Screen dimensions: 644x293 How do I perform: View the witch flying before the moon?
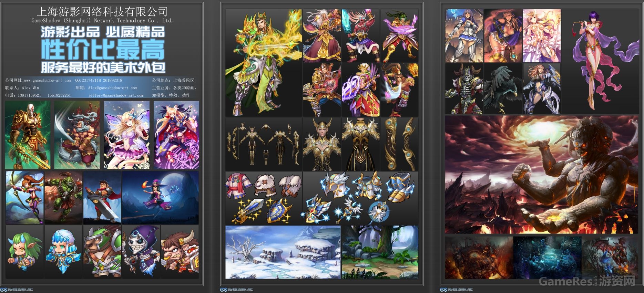click(160, 198)
